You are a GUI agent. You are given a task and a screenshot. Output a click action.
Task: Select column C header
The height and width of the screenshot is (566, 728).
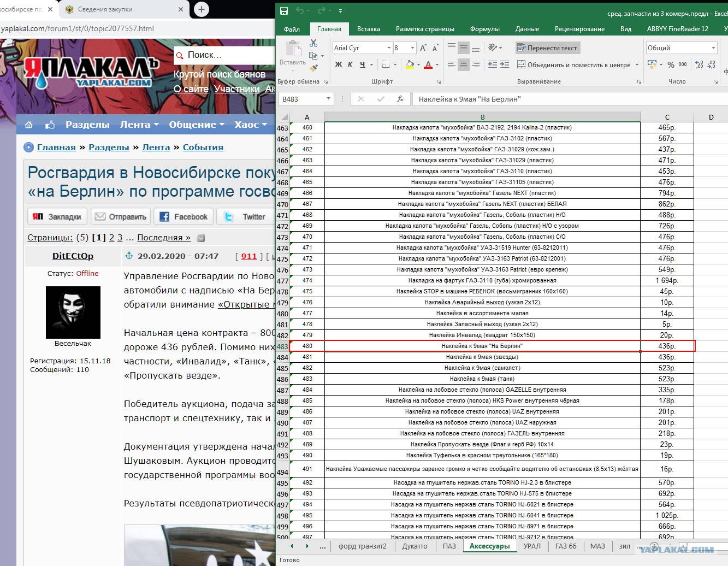667,117
